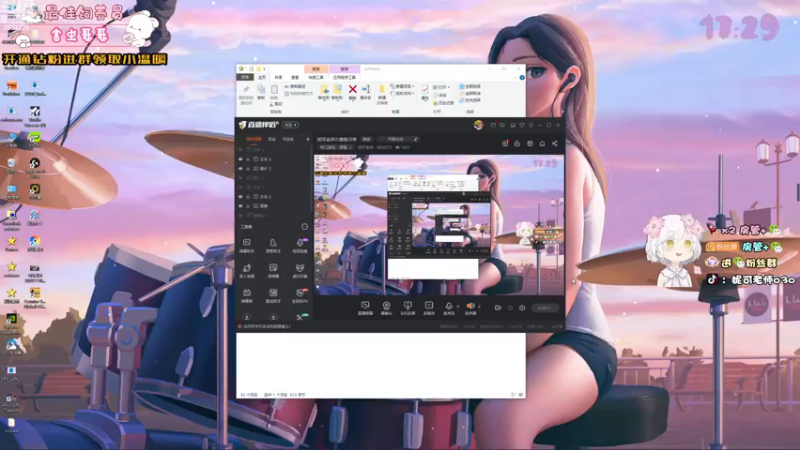
Task: Add a new scene with plus button
Action: coord(308,139)
